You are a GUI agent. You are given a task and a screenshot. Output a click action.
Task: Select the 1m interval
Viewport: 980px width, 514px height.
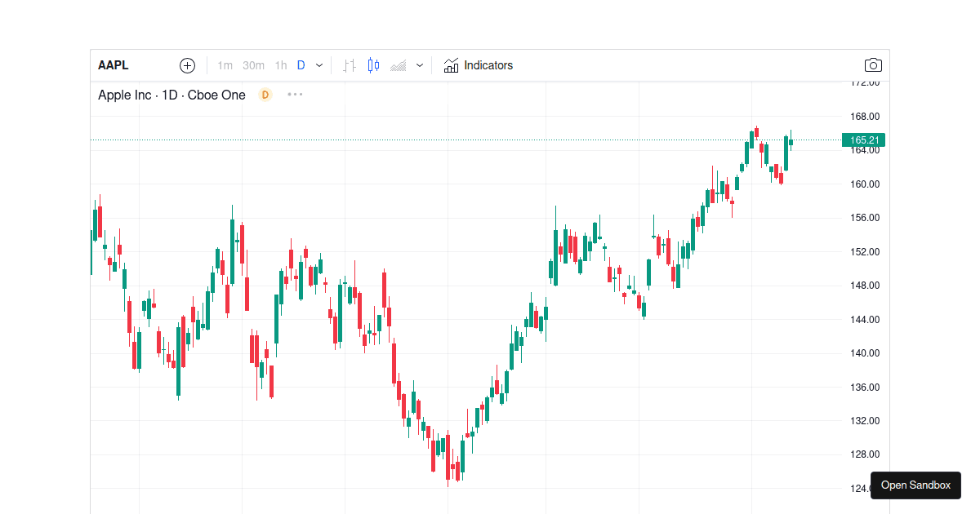(x=225, y=65)
